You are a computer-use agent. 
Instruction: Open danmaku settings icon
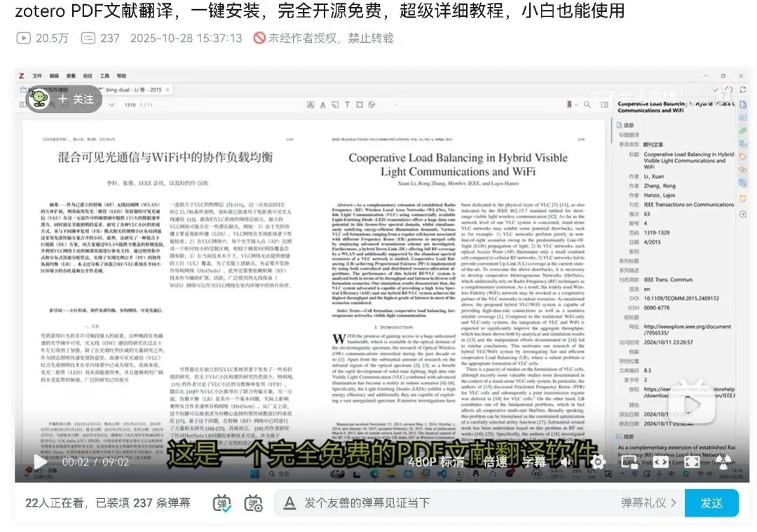tap(254, 503)
